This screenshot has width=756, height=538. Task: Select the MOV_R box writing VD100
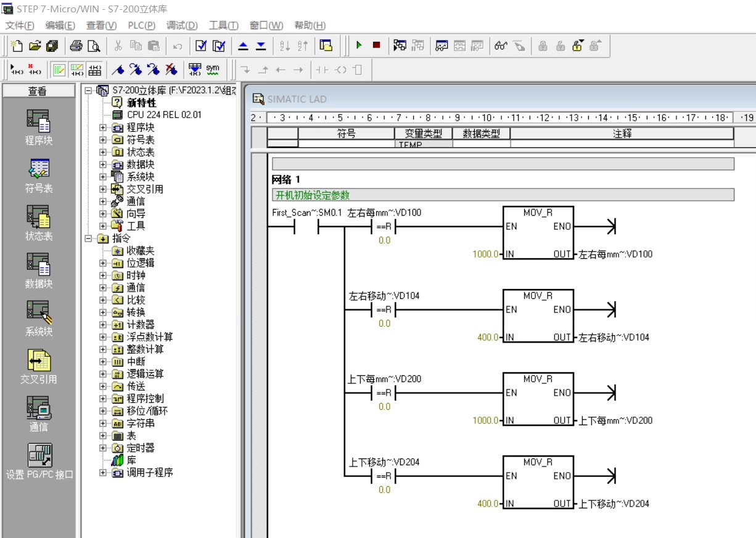(x=538, y=232)
